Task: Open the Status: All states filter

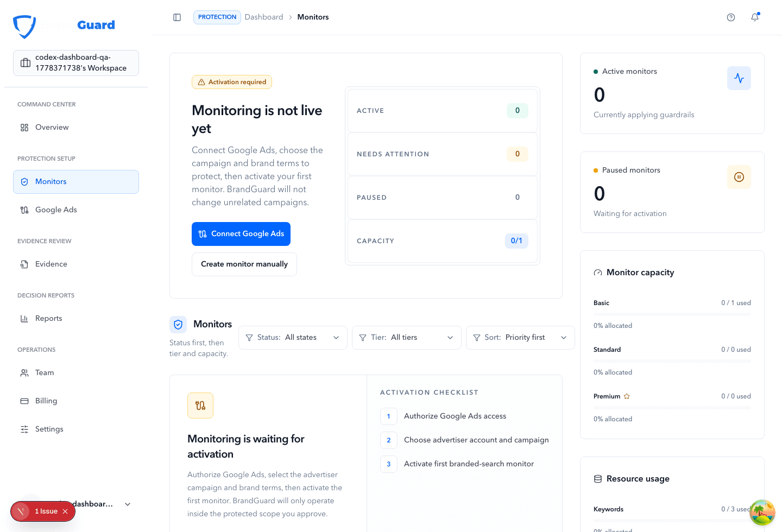Action: tap(293, 338)
